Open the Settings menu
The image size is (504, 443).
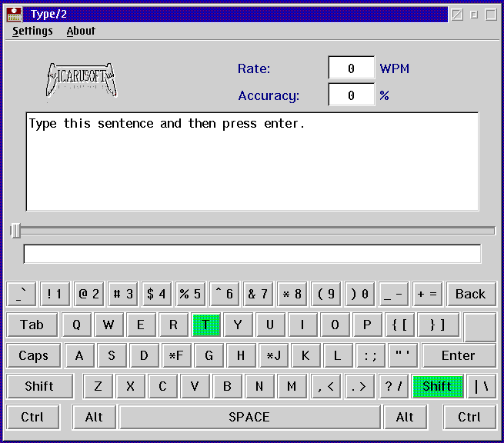(x=32, y=31)
